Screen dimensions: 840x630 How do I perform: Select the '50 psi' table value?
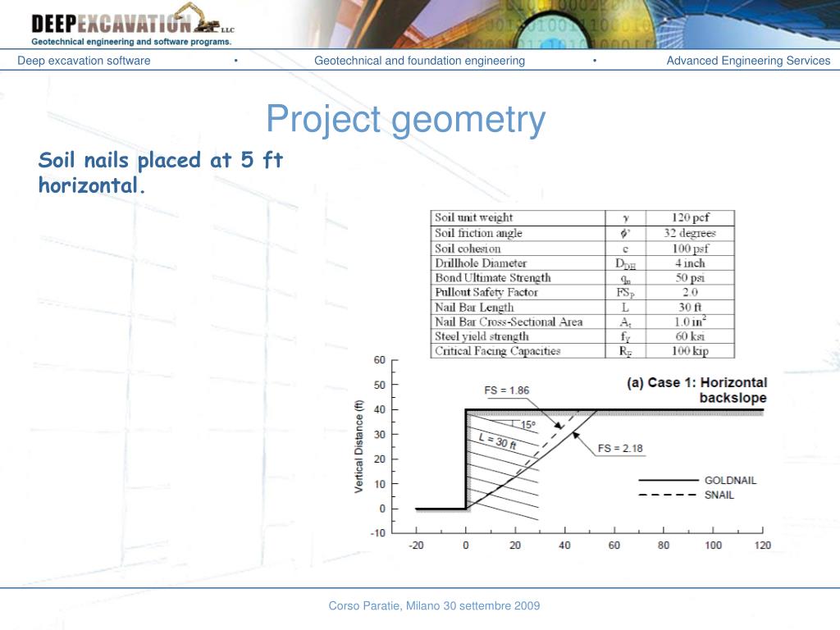click(x=690, y=277)
